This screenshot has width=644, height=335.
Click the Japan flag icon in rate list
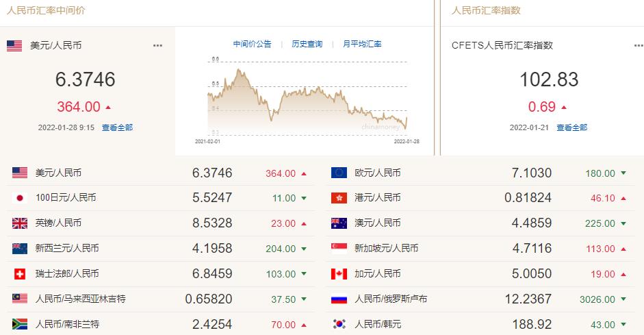coord(20,198)
